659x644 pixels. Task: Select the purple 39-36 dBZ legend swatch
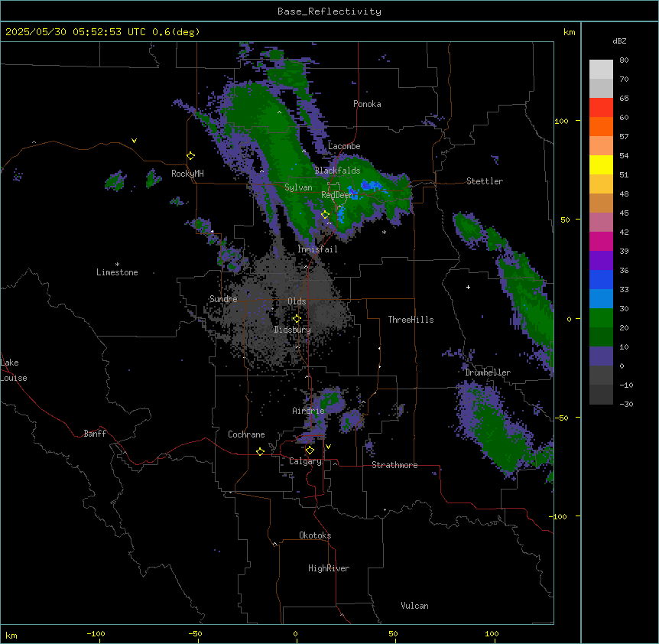click(x=601, y=261)
